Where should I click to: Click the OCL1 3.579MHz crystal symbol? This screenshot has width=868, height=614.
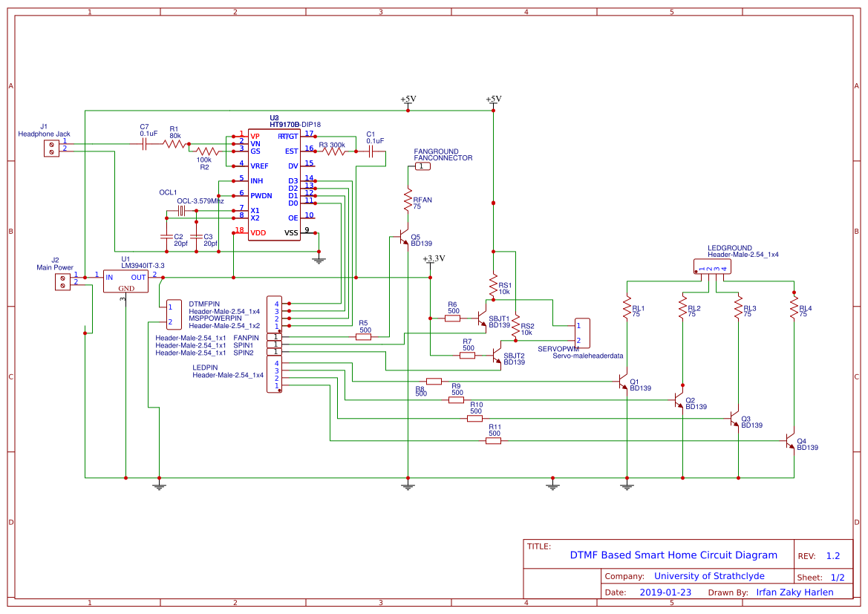[x=180, y=211]
